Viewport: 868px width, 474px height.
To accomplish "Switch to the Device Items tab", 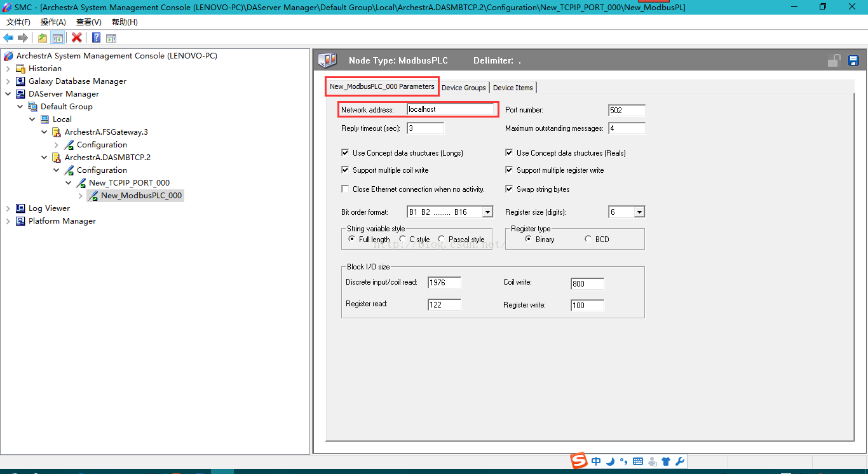I will click(513, 88).
